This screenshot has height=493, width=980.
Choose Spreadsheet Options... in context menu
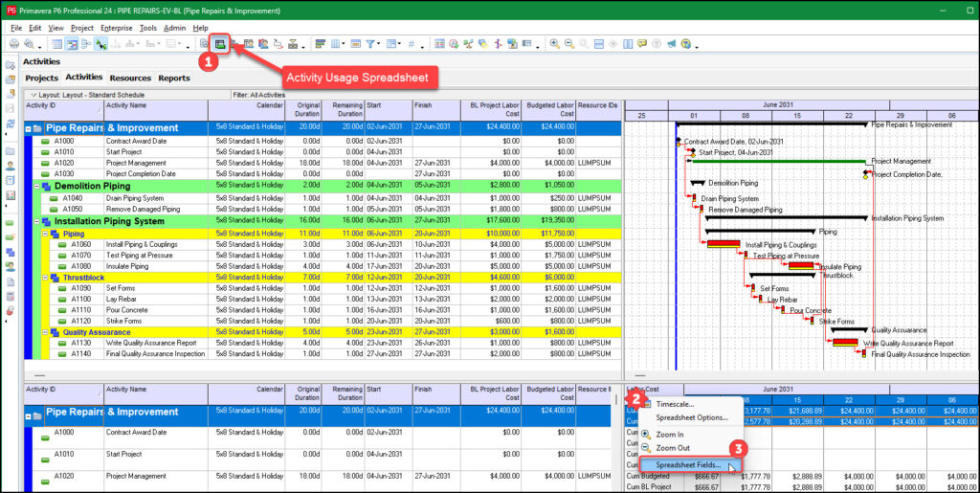[692, 416]
